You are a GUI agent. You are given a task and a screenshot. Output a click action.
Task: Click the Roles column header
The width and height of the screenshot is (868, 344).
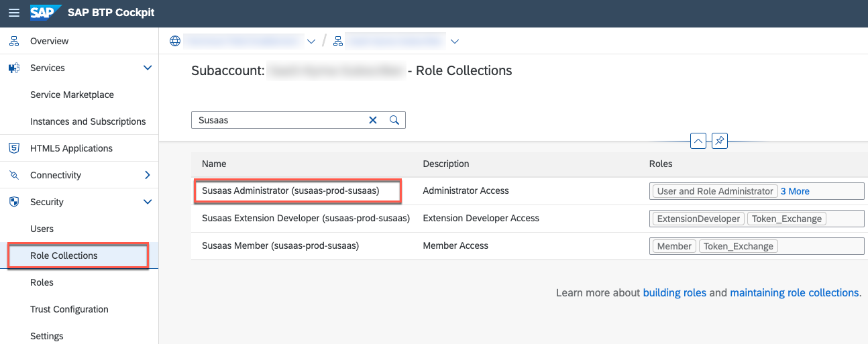pyautogui.click(x=661, y=164)
